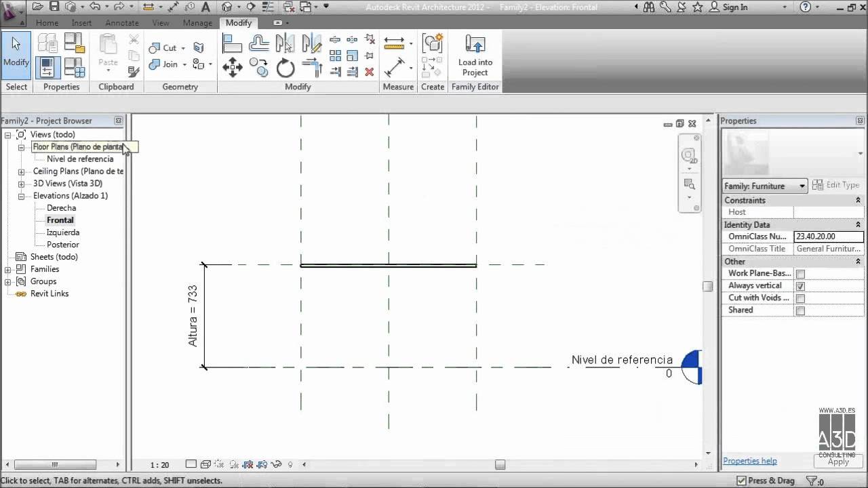Toggle the Properties palette button

(x=47, y=68)
